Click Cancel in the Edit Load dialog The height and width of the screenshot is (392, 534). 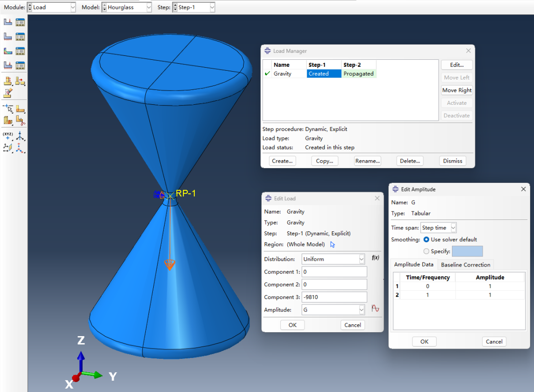pyautogui.click(x=353, y=325)
